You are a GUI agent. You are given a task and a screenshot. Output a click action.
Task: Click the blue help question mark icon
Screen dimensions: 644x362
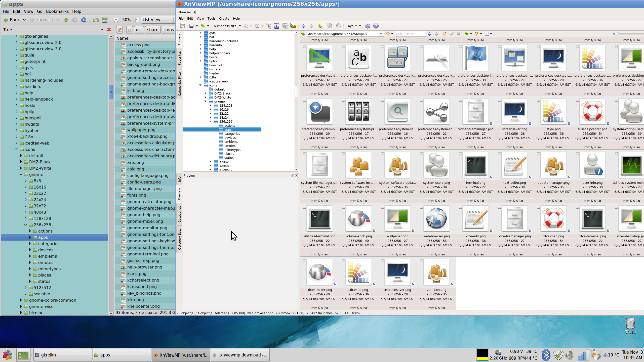376,26
